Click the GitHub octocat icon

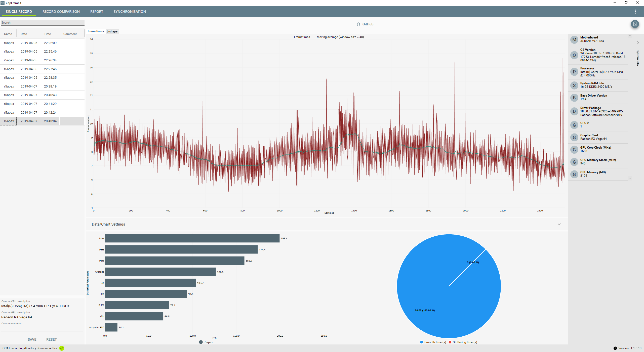[358, 24]
